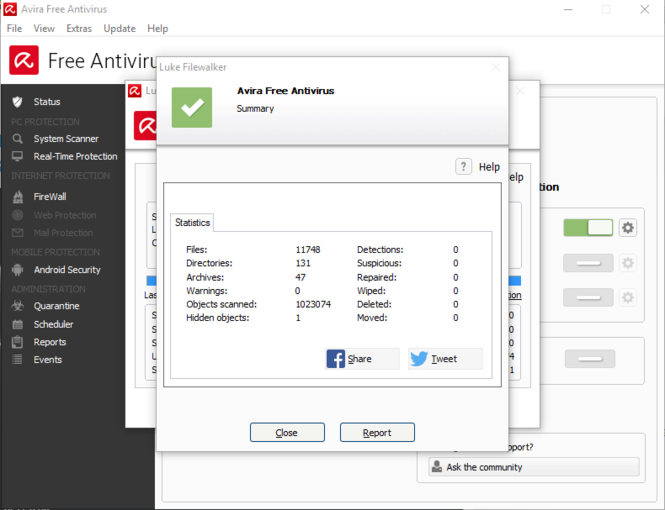Click the Objects scanned value 1023074
The height and width of the screenshot is (510, 665).
pyautogui.click(x=313, y=304)
